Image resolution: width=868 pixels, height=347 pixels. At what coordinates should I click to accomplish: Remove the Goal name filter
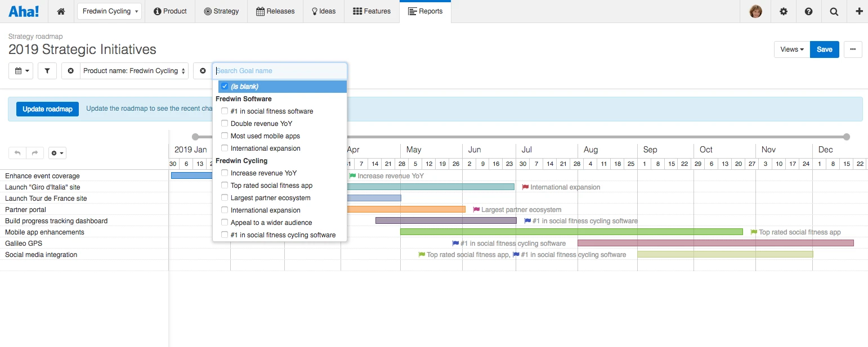[203, 71]
